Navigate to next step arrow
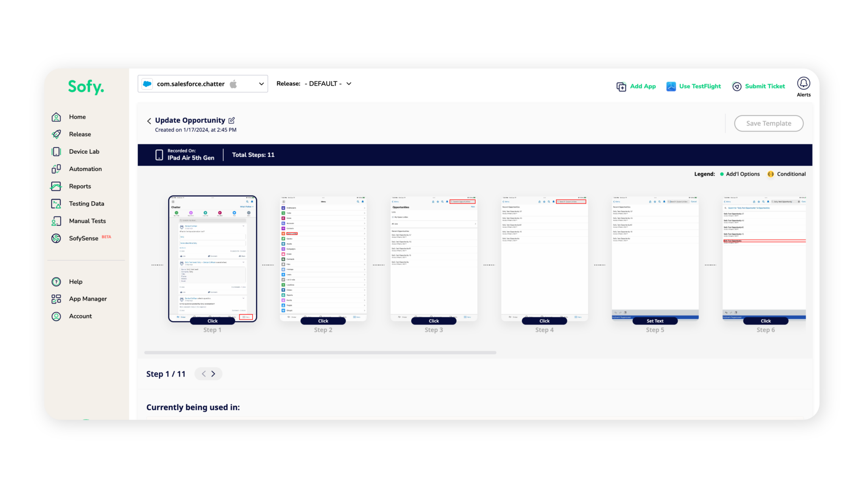The height and width of the screenshot is (488, 868). (x=213, y=374)
